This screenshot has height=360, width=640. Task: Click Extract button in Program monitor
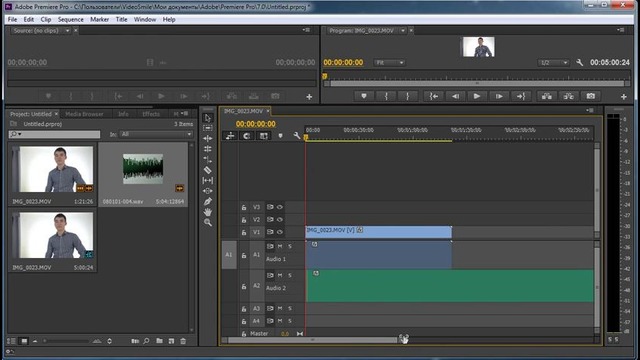click(569, 96)
